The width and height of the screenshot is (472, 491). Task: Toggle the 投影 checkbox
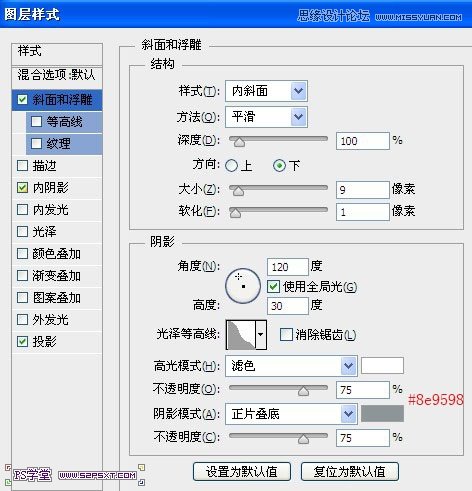pos(22,342)
